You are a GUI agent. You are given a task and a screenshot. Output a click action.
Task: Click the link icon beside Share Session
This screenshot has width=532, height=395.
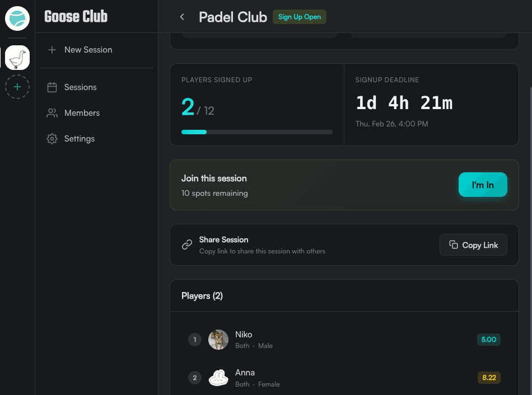point(187,245)
